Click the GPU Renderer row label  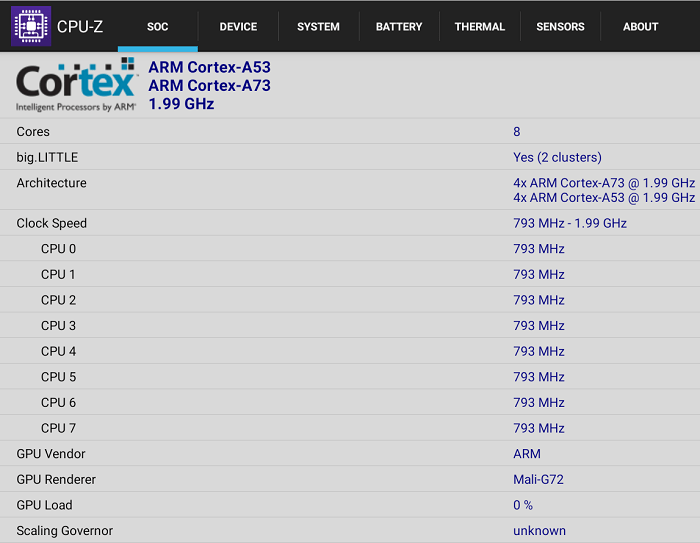56,480
